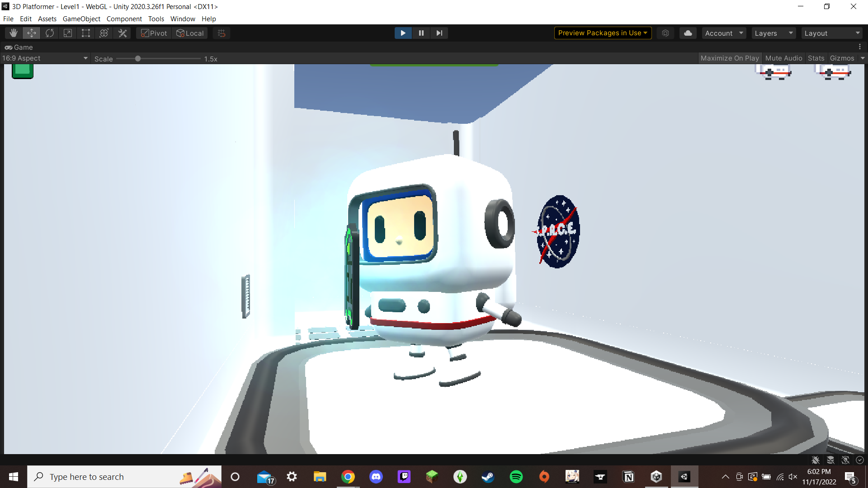Select the Hand tool in the toolbar

[x=13, y=33]
